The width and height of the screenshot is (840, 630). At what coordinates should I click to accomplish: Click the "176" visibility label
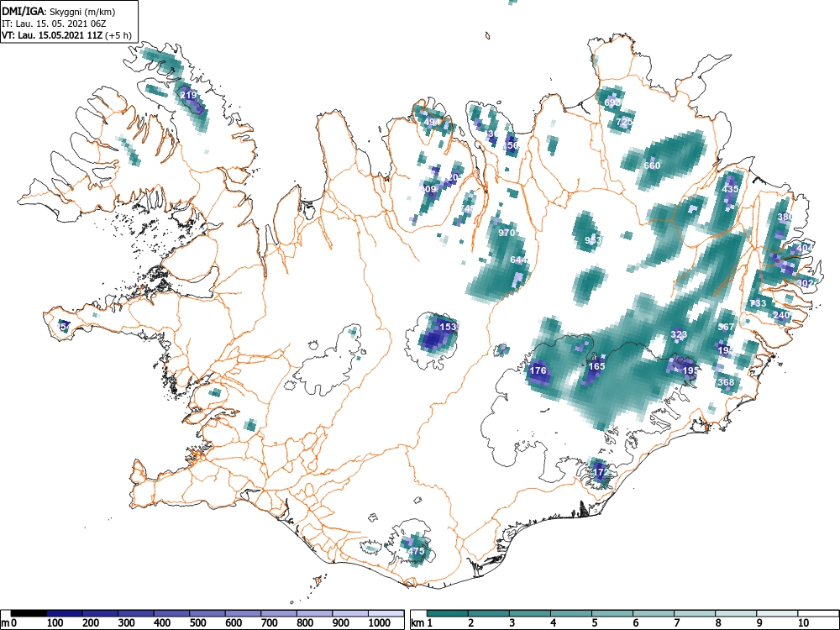(x=538, y=370)
